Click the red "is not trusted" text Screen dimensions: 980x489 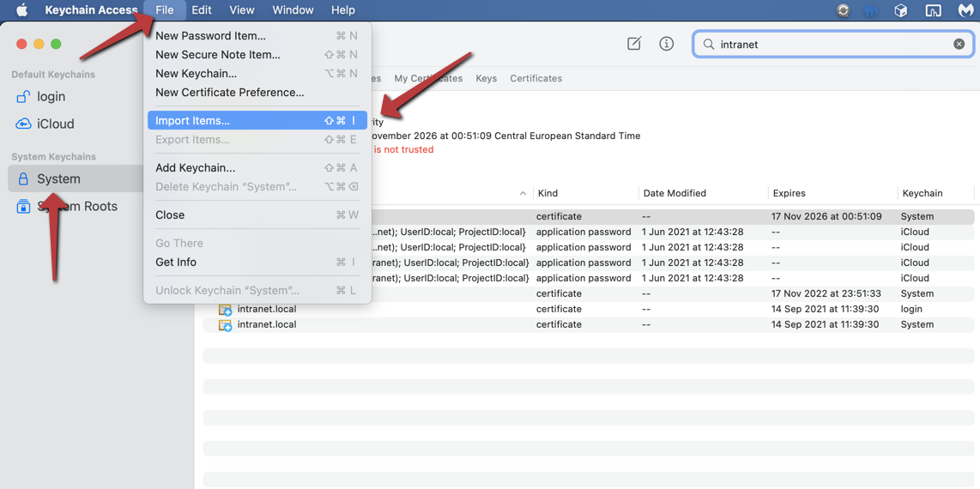[x=403, y=150]
